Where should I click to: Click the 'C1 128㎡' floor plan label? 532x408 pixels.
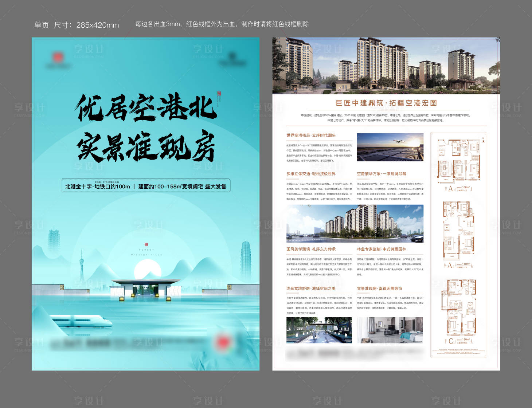tap(459, 341)
